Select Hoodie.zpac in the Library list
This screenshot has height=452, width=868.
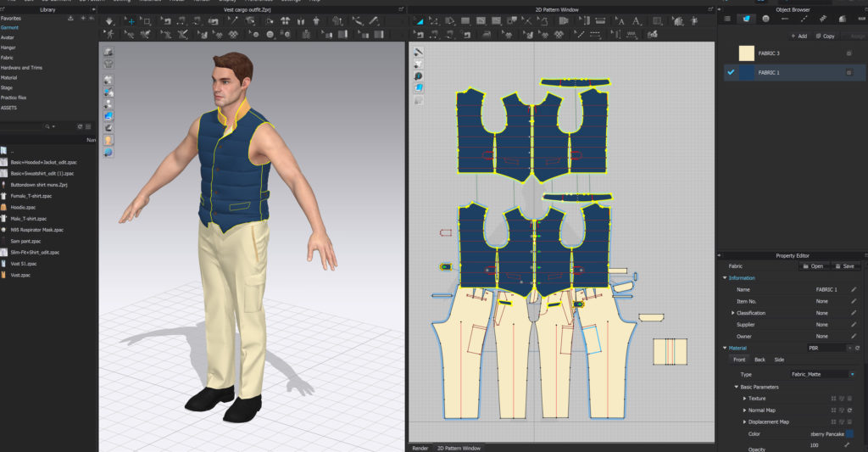tap(23, 207)
